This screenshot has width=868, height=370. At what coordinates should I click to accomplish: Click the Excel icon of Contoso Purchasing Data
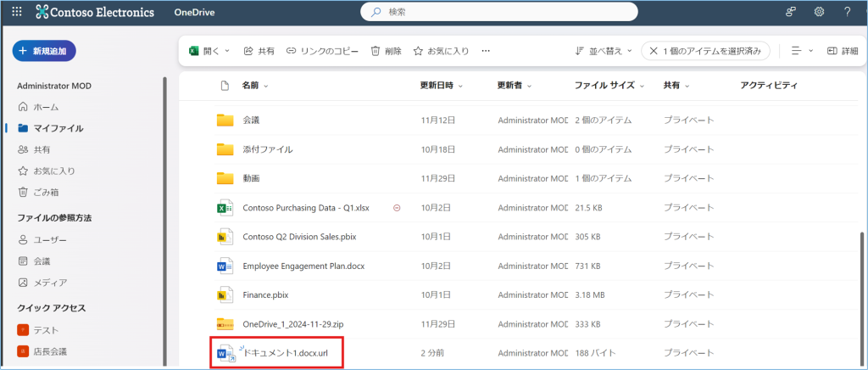(225, 208)
